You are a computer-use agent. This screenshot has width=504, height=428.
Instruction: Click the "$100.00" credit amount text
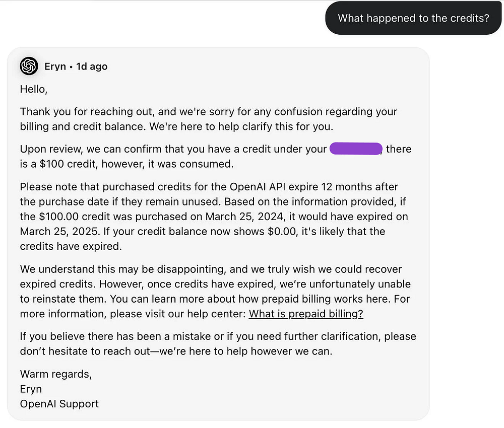(57, 217)
